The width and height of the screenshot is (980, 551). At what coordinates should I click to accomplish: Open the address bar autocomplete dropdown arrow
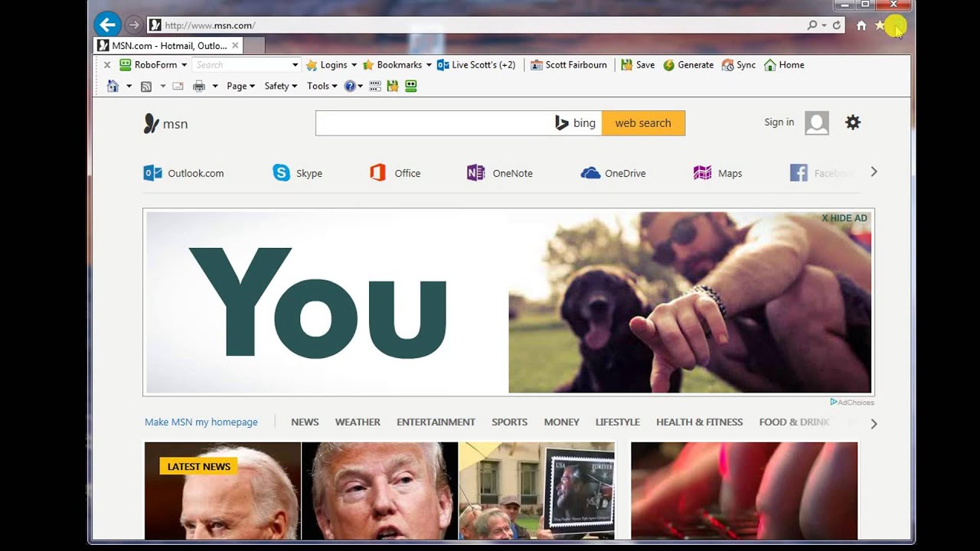(824, 25)
